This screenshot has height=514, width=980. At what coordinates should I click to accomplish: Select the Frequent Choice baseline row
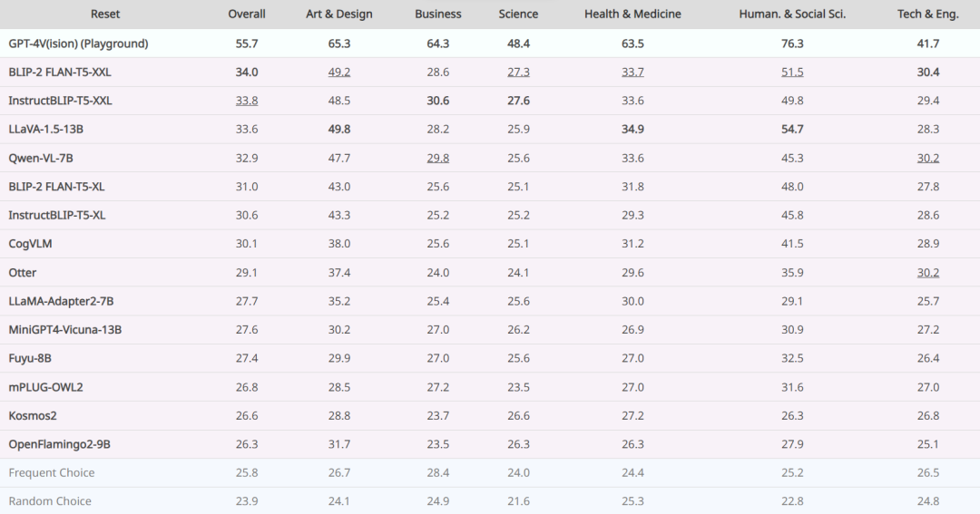pos(490,473)
